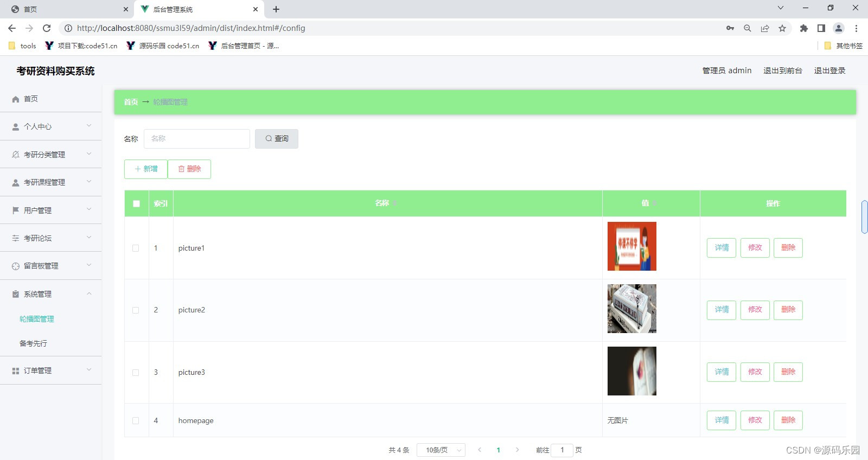Click the flag icon beside 用户管理
The width and height of the screenshot is (868, 460).
[16, 210]
